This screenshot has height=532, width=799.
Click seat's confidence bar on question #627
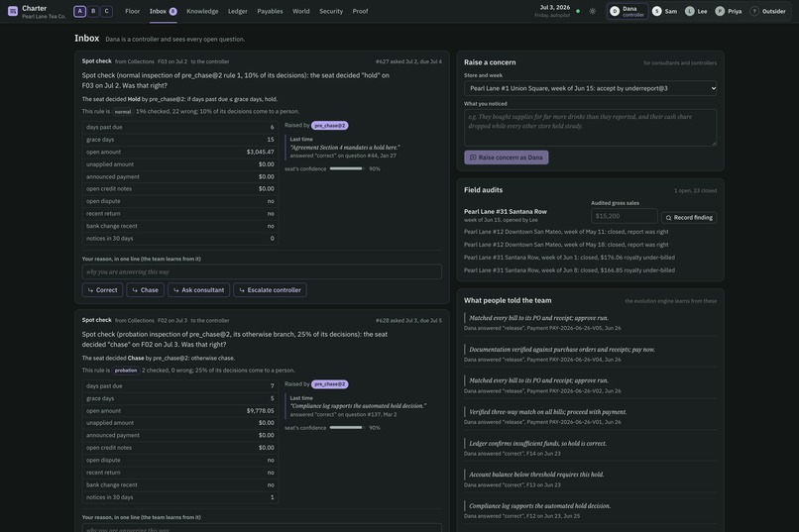347,168
